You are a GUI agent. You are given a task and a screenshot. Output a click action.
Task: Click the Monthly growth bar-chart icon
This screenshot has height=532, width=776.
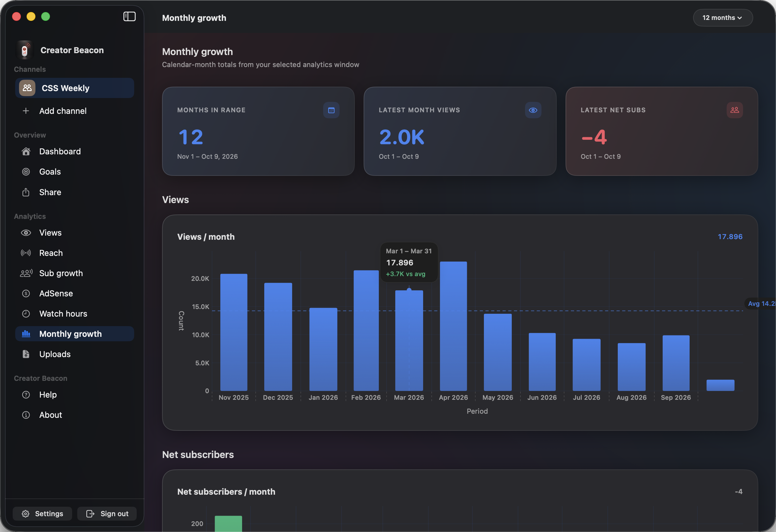pyautogui.click(x=26, y=334)
